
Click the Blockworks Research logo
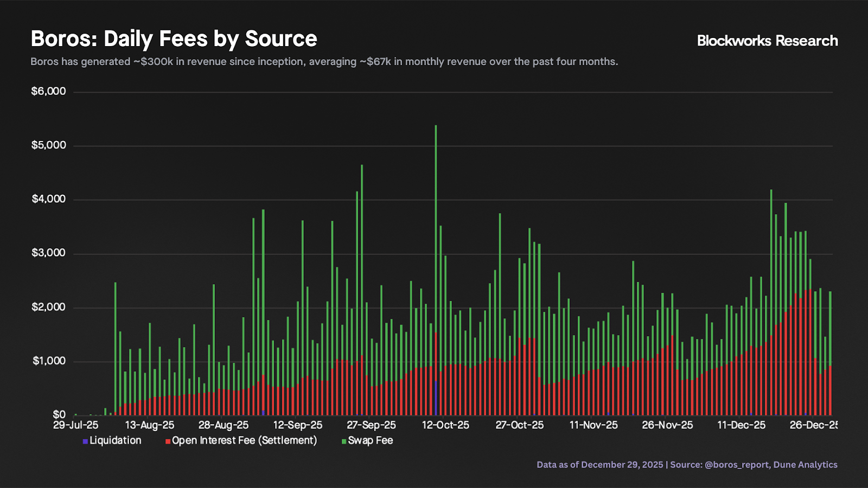[x=767, y=41]
